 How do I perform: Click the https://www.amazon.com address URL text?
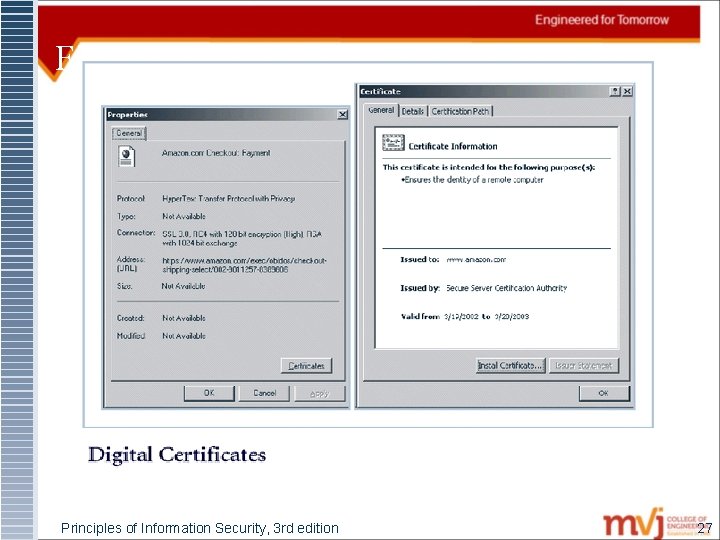(244, 265)
